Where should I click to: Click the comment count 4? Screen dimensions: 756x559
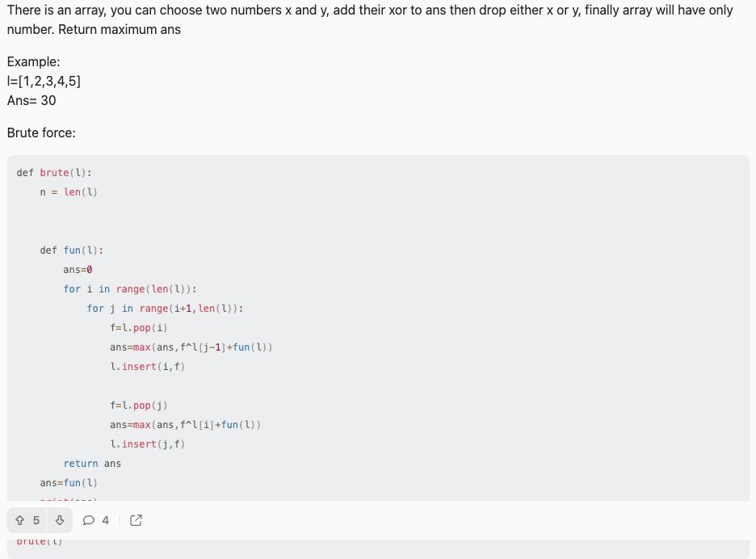click(x=105, y=520)
